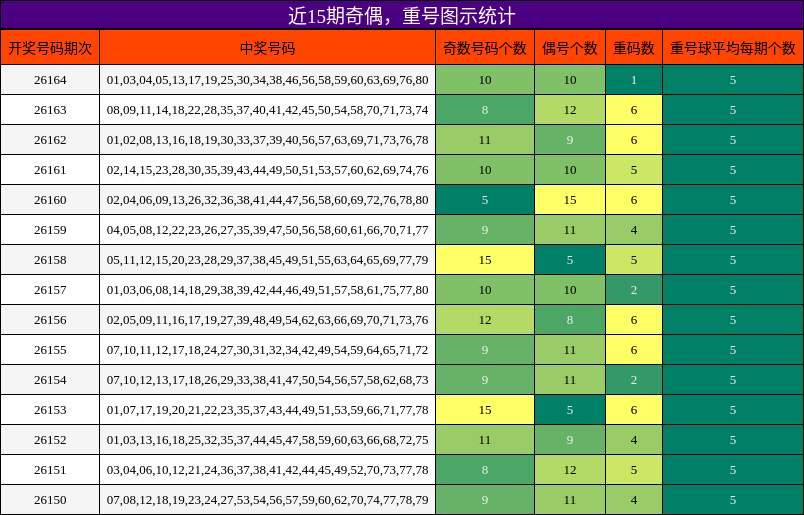This screenshot has height=515, width=804.
Task: Select draw period 26154
Action: (x=50, y=380)
